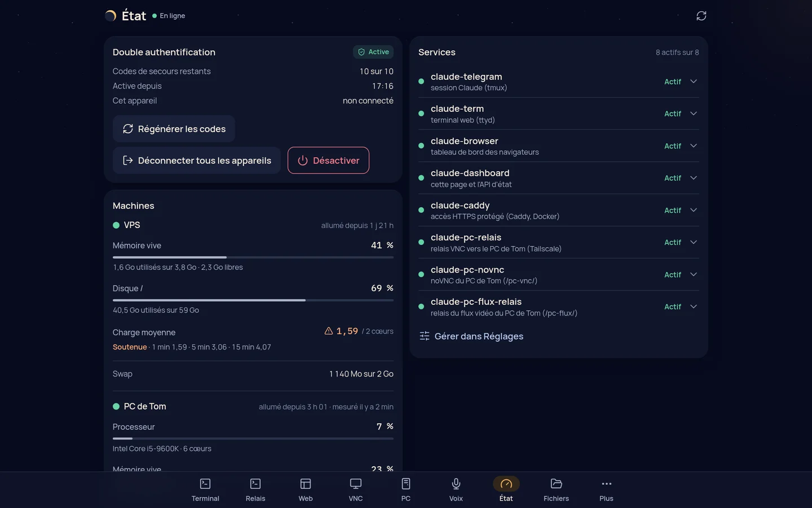Go to the VNC tab
The height and width of the screenshot is (508, 812).
(356, 490)
